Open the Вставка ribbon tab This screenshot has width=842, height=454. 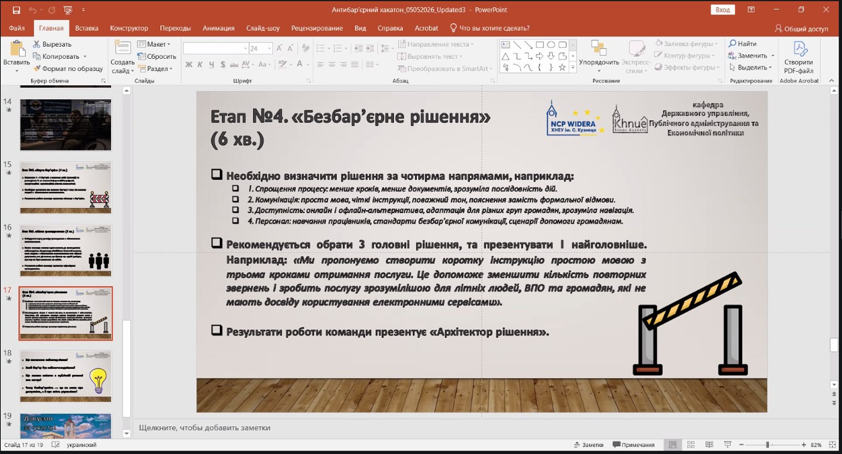pyautogui.click(x=86, y=28)
